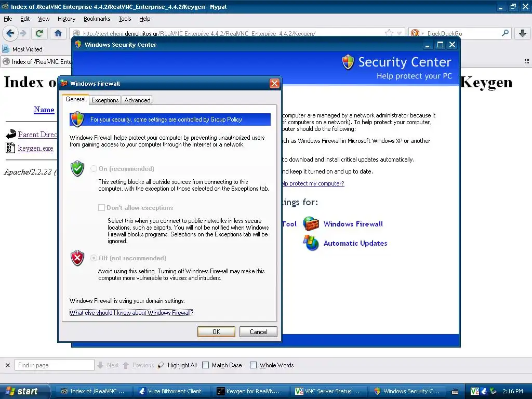
Task: Click the Find in page input field
Action: 54,365
